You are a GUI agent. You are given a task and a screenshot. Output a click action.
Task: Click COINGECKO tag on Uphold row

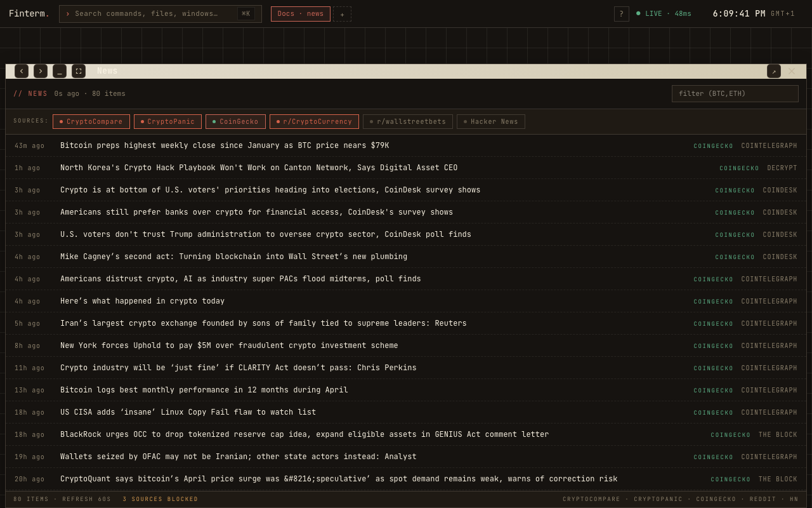714,346
